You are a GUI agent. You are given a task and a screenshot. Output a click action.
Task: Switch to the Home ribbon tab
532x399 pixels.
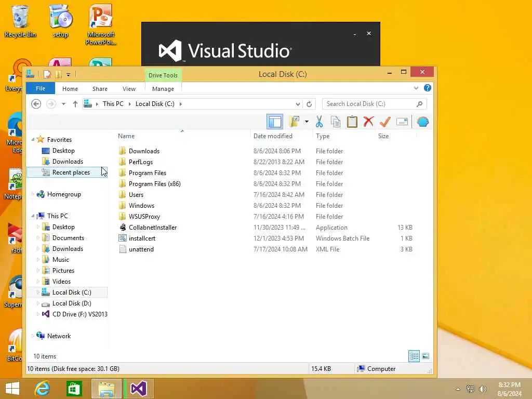point(70,88)
